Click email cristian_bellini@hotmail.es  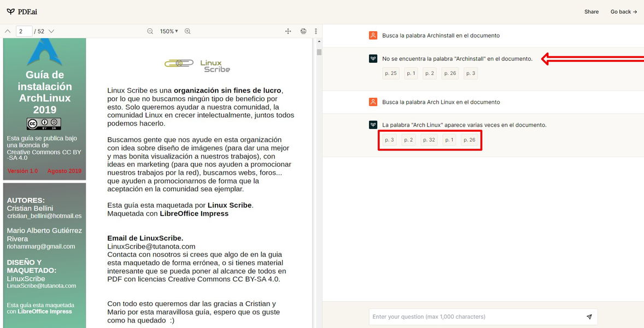point(44,216)
